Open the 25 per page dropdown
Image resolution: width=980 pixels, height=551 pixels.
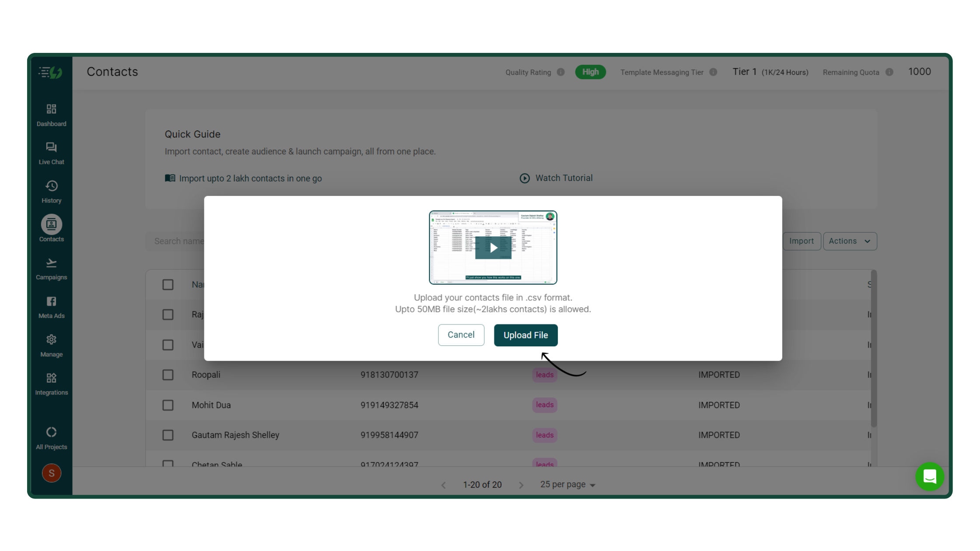pos(567,485)
